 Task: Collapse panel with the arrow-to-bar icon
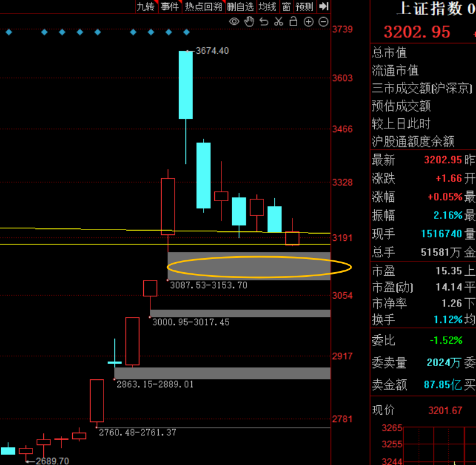point(323,7)
